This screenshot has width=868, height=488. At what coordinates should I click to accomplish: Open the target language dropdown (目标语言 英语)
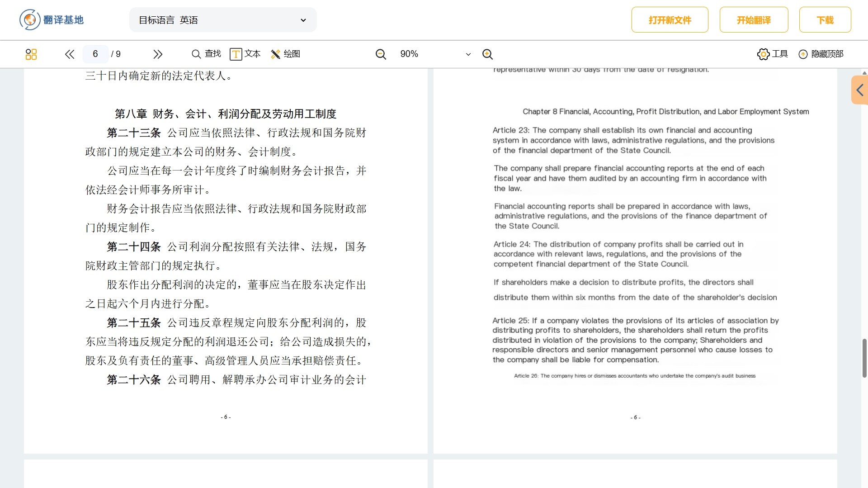coord(223,20)
